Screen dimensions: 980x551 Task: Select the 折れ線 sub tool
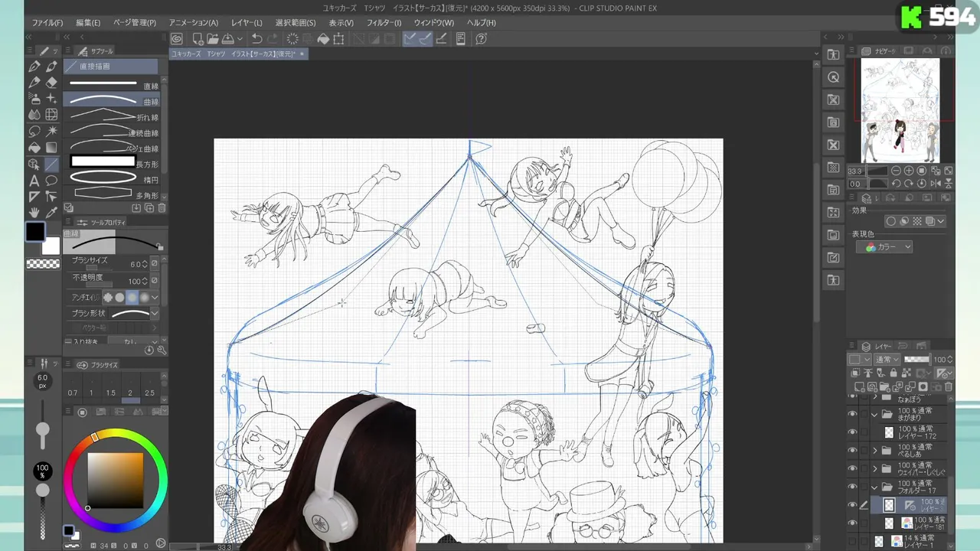pyautogui.click(x=113, y=117)
